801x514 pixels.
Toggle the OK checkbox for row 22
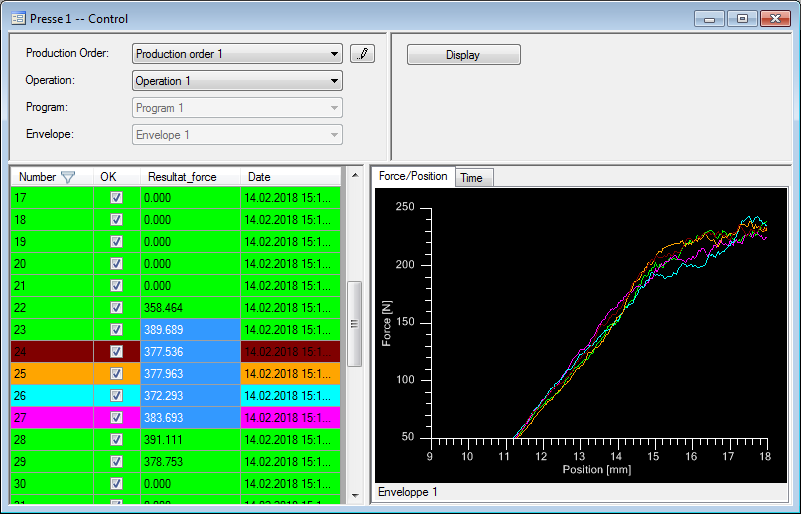pyautogui.click(x=116, y=308)
